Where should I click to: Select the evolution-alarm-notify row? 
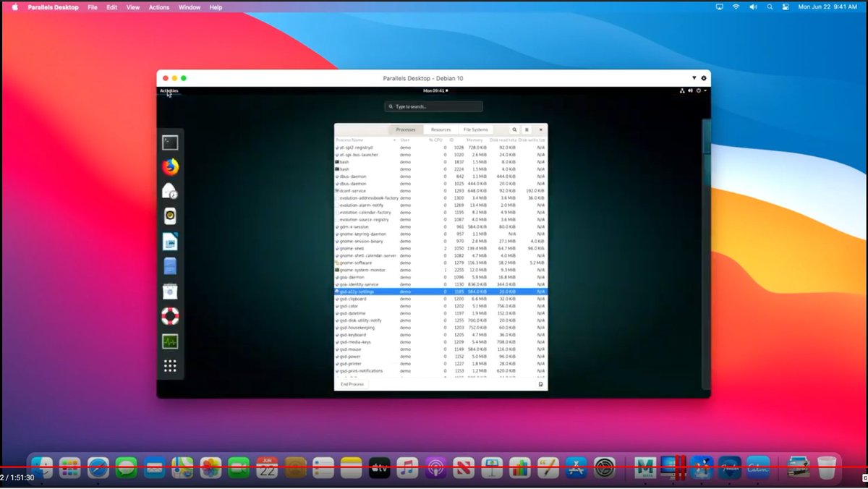pos(441,205)
